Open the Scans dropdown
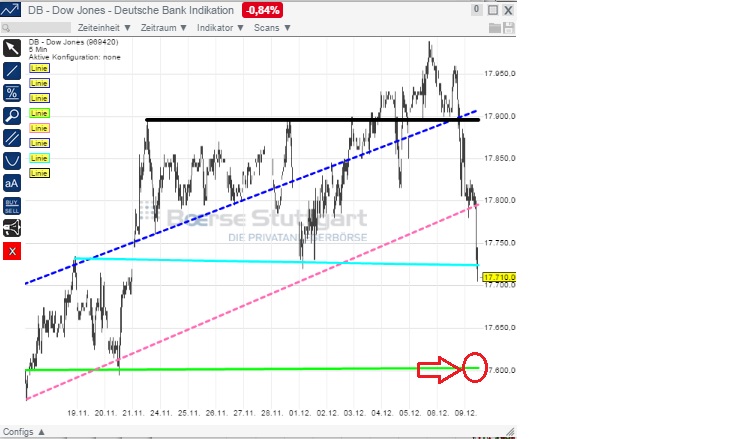Viewport: 747px width, 439px height. pyautogui.click(x=272, y=28)
